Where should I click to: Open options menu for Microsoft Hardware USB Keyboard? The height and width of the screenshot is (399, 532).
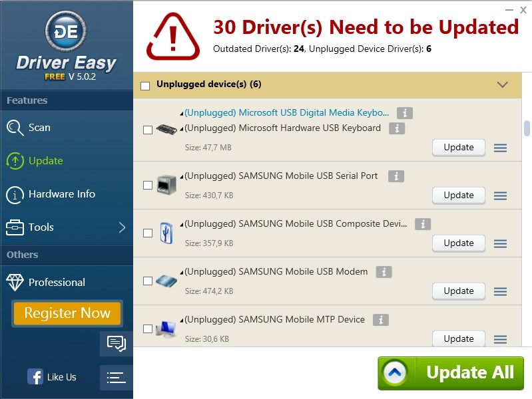pos(501,148)
